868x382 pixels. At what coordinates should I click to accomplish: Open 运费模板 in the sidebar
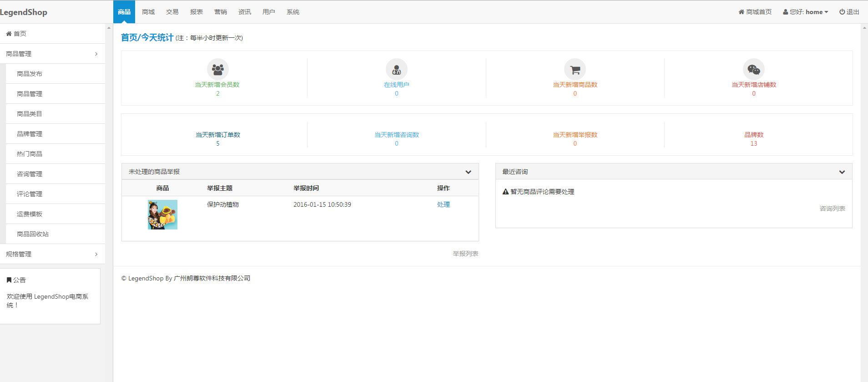56,214
